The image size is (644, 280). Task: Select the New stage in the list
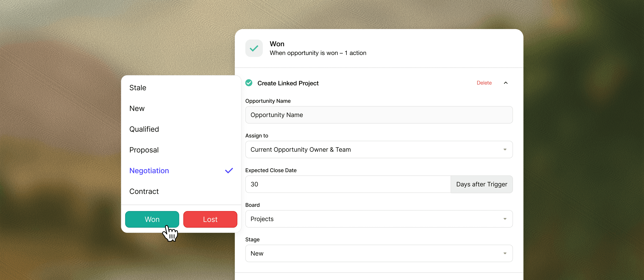coord(137,109)
